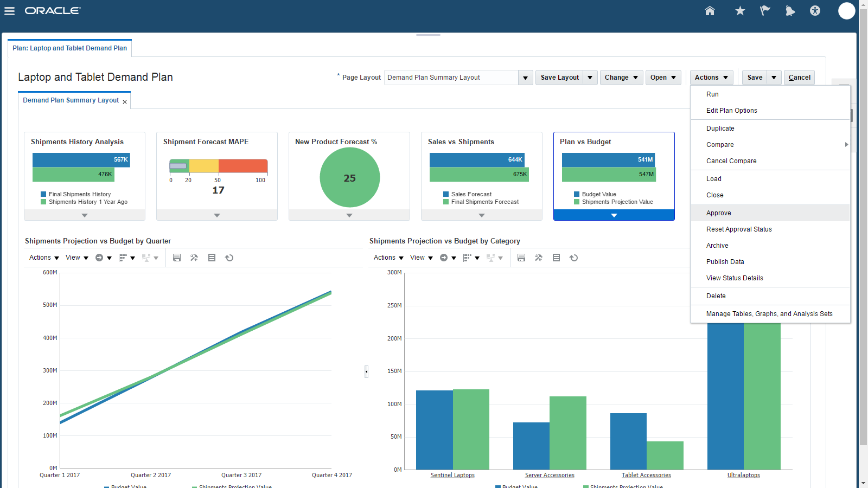The height and width of the screenshot is (488, 868).
Task: Choose Edit Plan Options
Action: coord(770,111)
